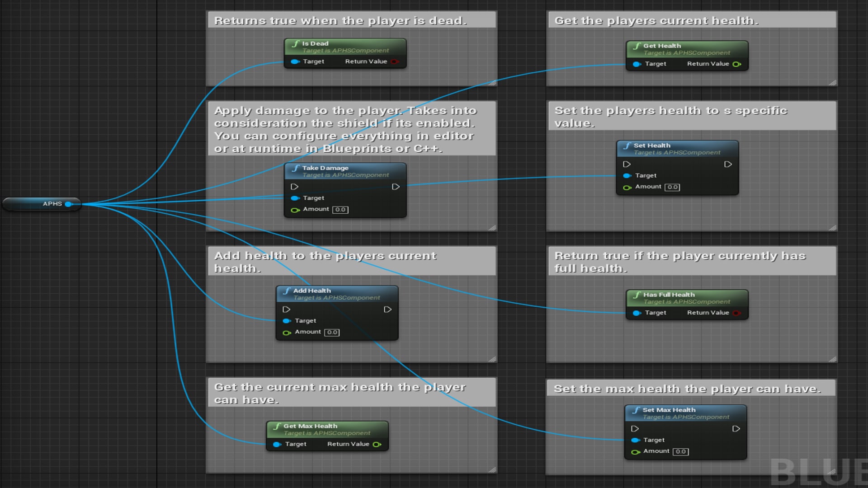Screen dimensions: 868x488
Task: Click the Amount input field on Set Max Health
Action: coord(680,451)
